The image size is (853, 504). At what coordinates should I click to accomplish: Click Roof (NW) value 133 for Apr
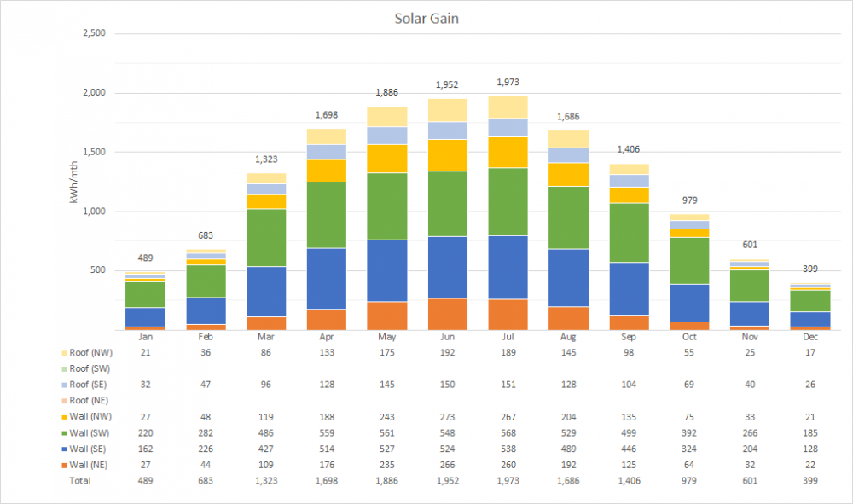pyautogui.click(x=327, y=353)
